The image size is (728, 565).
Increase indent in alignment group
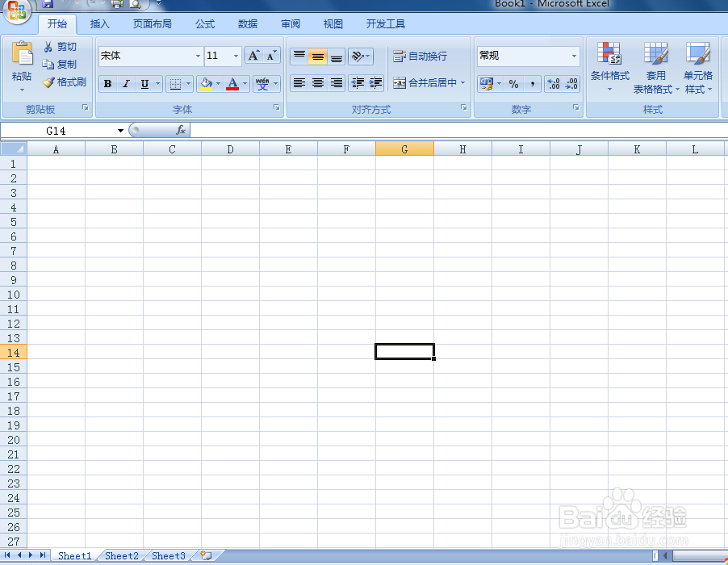tap(375, 83)
